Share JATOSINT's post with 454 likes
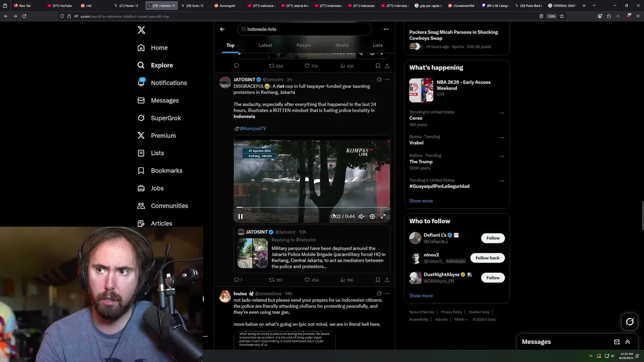644x362 pixels. 387,280
